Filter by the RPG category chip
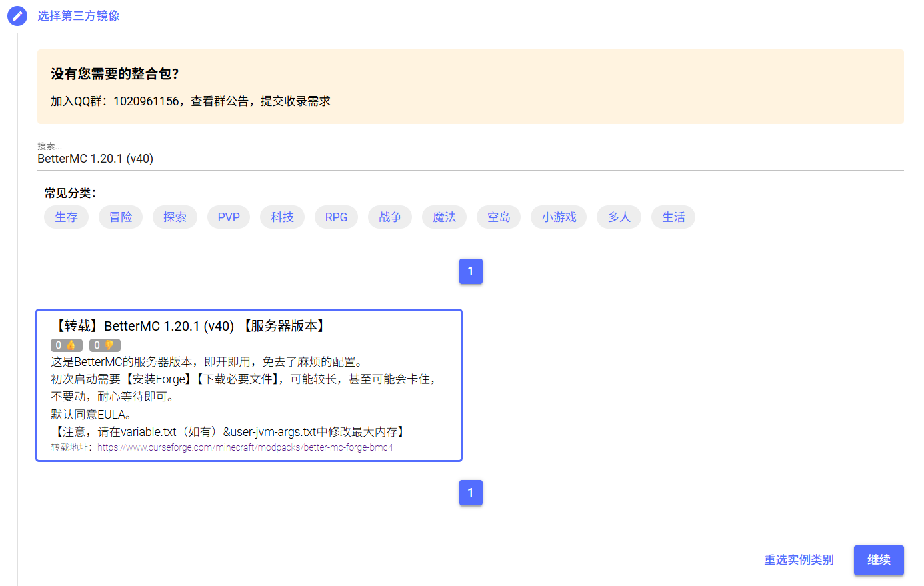 [336, 217]
